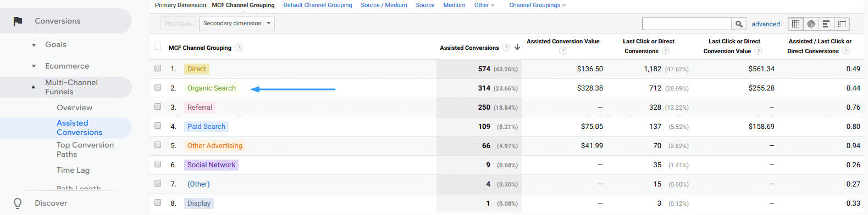The width and height of the screenshot is (868, 215).
Task: Open the Other Advertising channel link
Action: pos(215,146)
